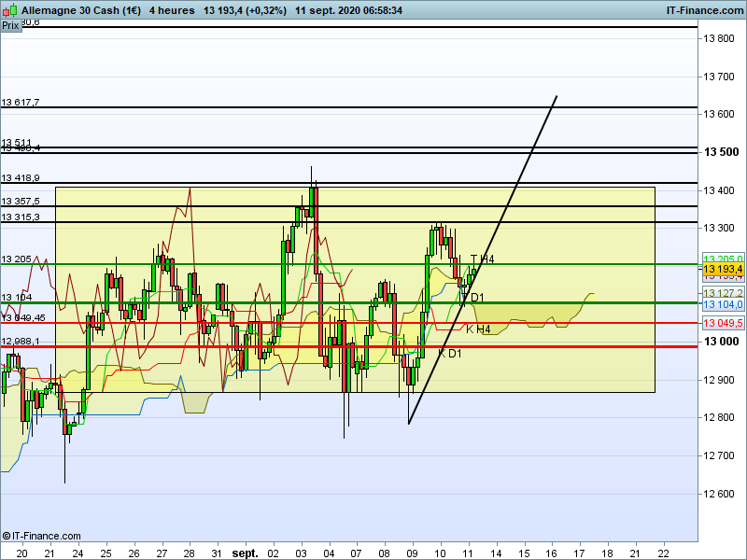747x560 pixels.
Task: Click the bold 13 000 axis value
Action: point(721,342)
